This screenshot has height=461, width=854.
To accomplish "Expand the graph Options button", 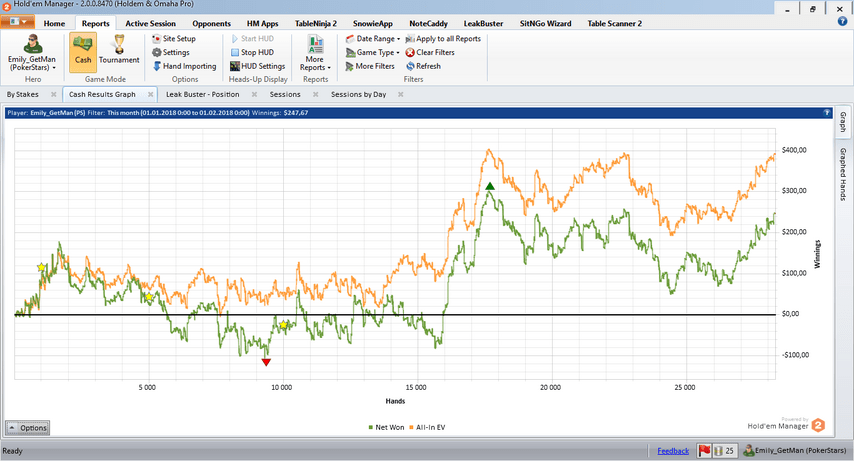I will coord(27,428).
